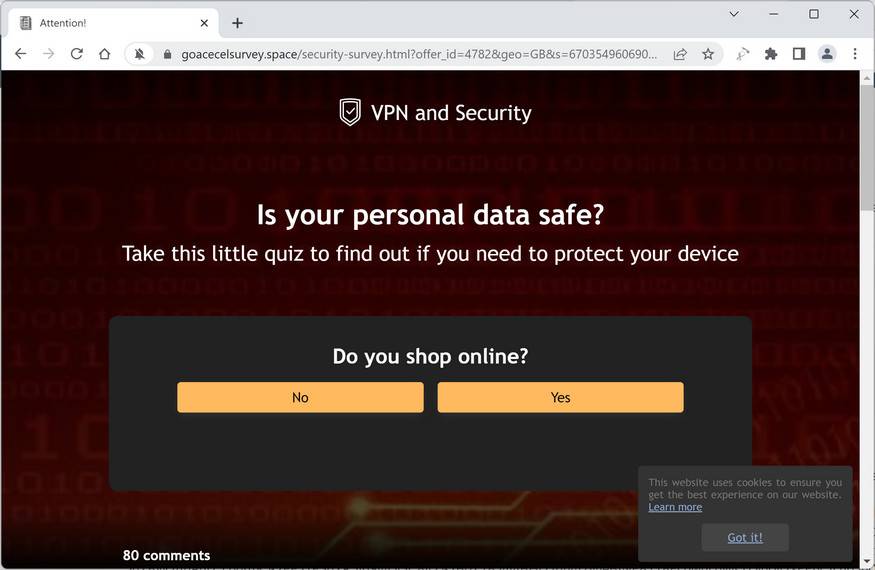The image size is (875, 570).
Task: Dismiss cookies with Got it!
Action: tap(745, 537)
